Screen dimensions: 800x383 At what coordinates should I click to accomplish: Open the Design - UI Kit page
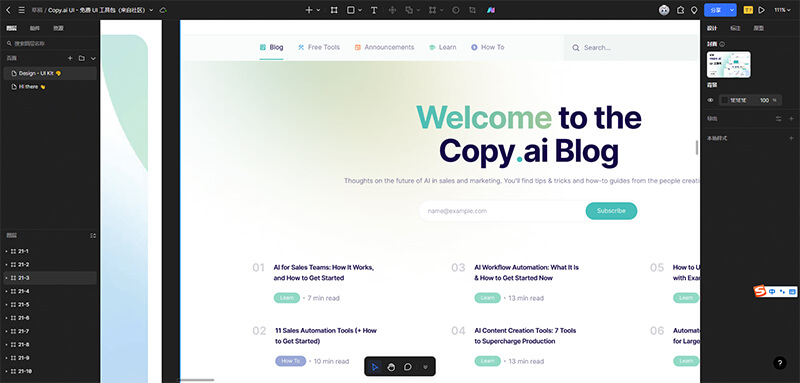(49, 73)
